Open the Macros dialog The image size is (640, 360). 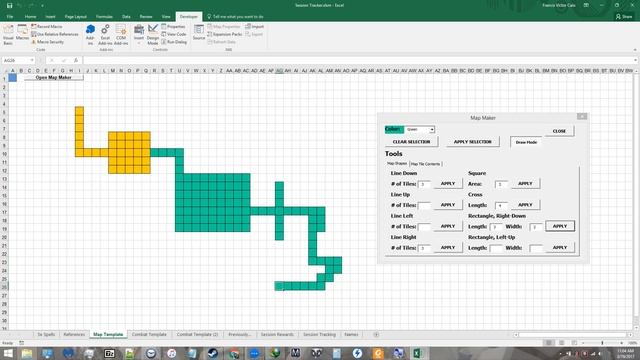click(x=22, y=33)
